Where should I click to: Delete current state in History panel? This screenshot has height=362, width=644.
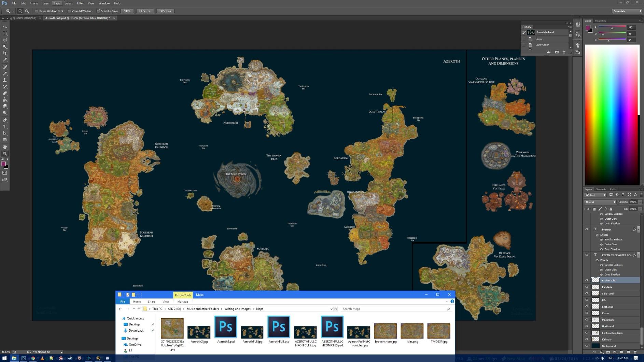[564, 52]
